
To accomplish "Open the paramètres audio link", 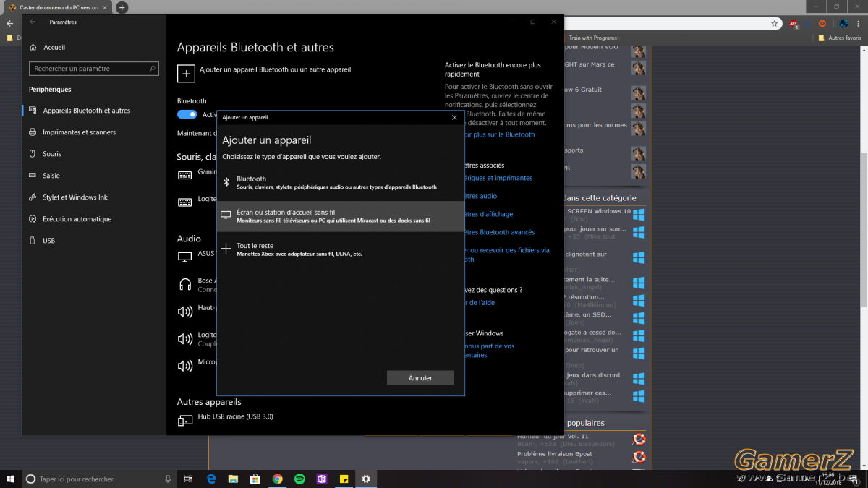I will tap(481, 196).
